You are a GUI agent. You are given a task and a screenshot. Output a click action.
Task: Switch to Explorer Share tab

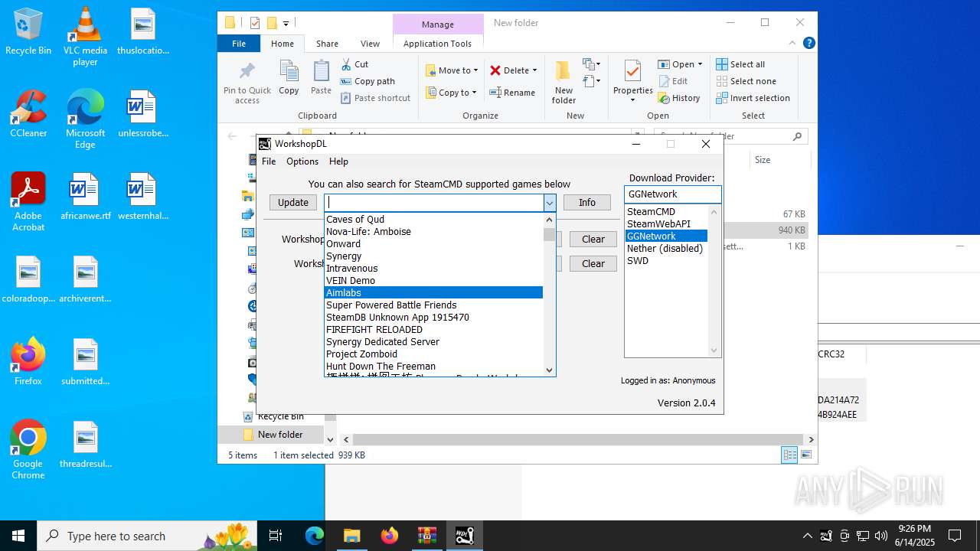(327, 44)
